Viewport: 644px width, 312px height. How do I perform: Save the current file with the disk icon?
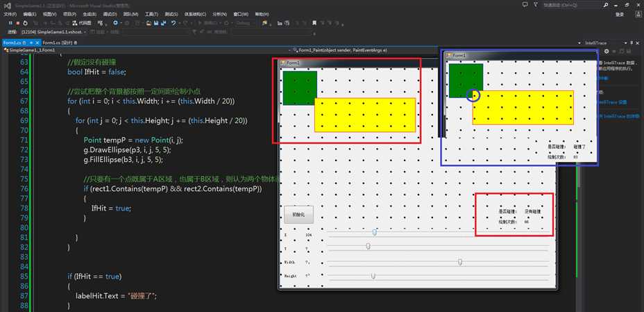coord(156,23)
